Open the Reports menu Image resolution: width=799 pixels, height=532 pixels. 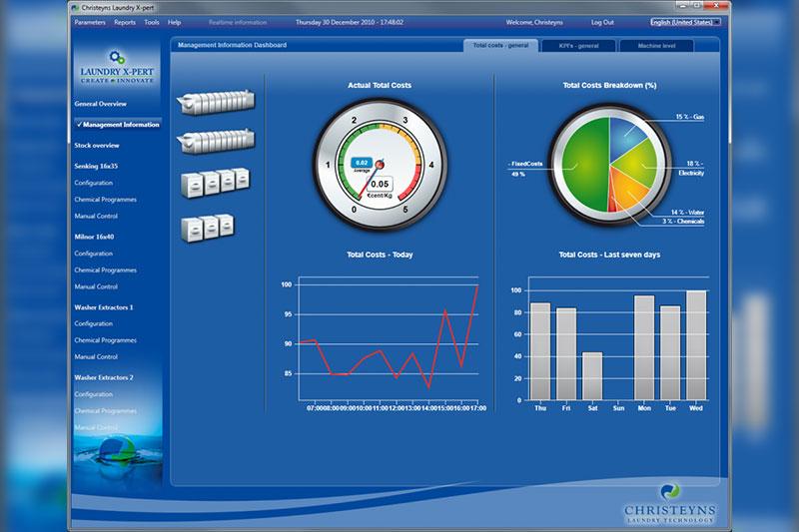click(x=125, y=21)
